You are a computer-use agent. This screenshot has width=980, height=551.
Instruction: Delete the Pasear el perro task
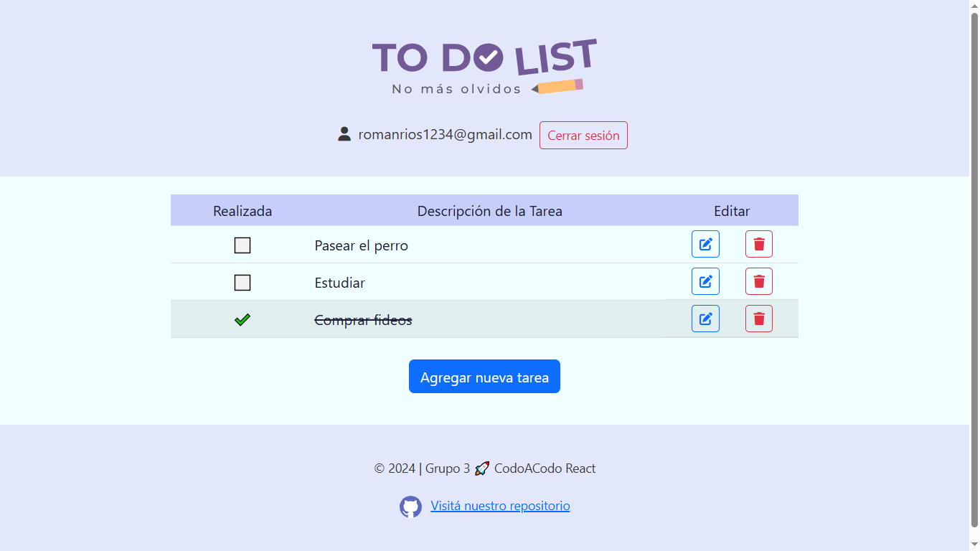point(759,244)
